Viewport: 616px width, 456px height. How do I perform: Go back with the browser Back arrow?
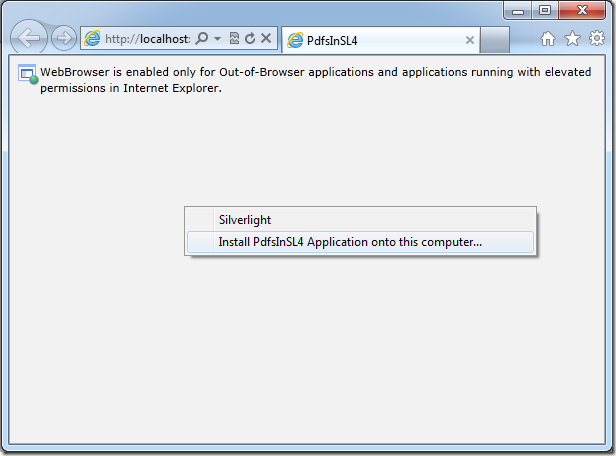[x=29, y=38]
